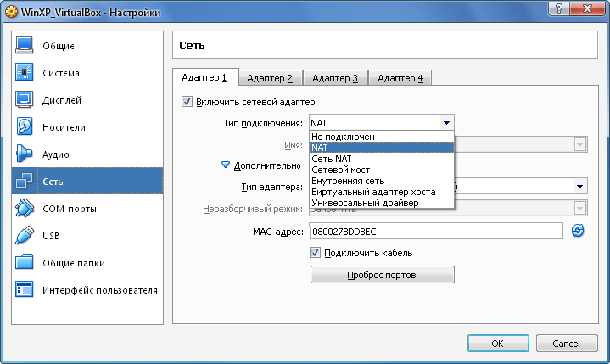Select Интерфейс пользователя category label

click(x=100, y=290)
